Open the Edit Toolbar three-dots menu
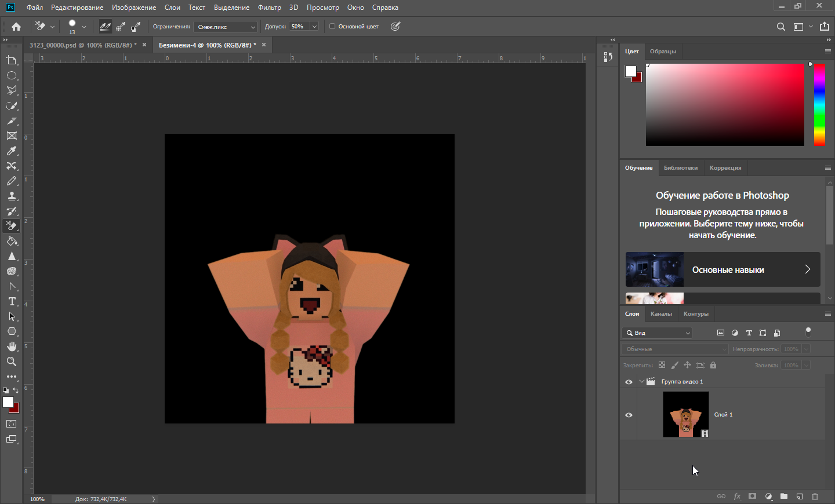The width and height of the screenshot is (835, 504). (12, 377)
